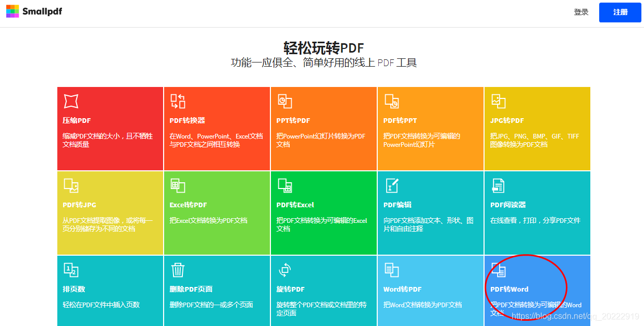The image size is (644, 326).
Task: Click description 把JPG、PNG、BMP、GIF、TIFF图像转换为PDF文档
Action: point(535,140)
